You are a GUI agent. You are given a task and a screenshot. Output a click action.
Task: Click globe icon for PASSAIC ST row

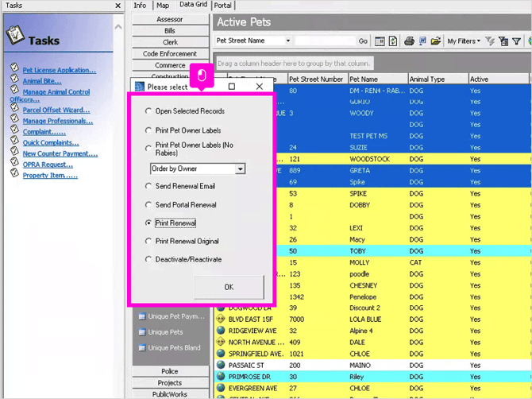[221, 365]
